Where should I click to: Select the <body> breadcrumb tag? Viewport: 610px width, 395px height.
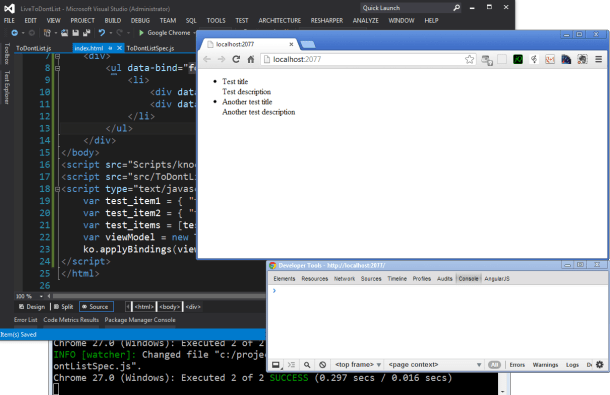coord(170,307)
